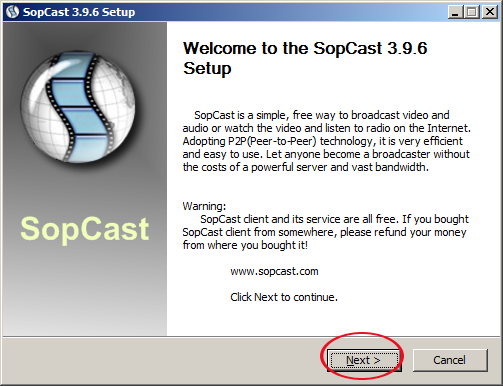Maximize the SopCast Setup window
The image size is (503, 386).
click(472, 12)
